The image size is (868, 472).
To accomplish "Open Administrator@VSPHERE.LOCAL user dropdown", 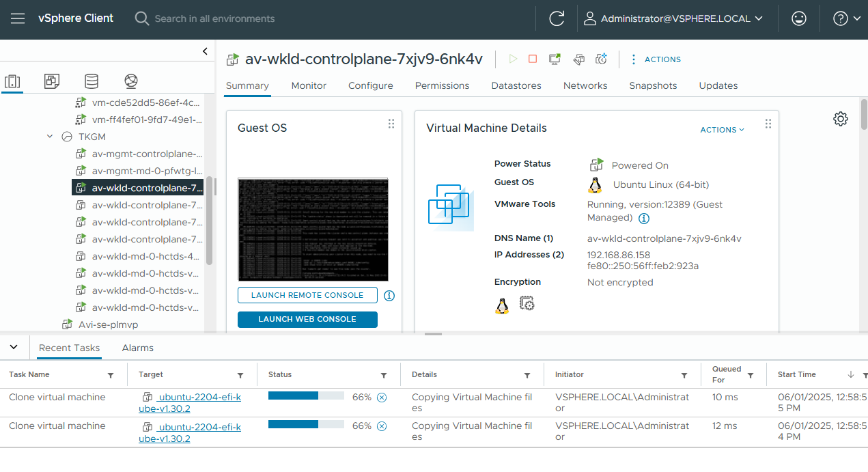I will coord(673,19).
